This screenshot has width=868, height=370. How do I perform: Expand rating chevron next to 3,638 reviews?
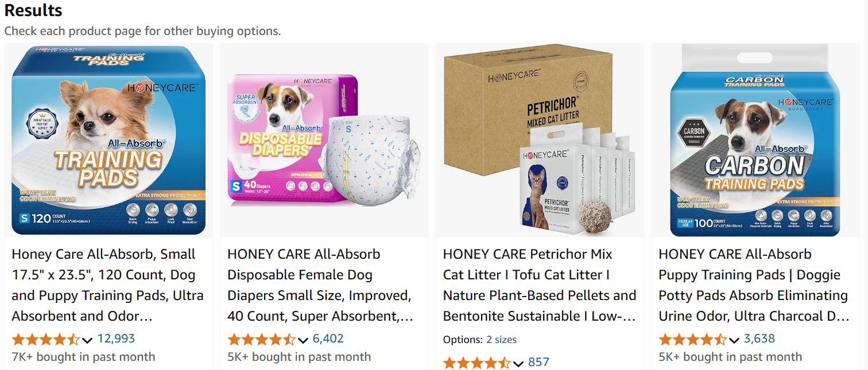[x=734, y=340]
